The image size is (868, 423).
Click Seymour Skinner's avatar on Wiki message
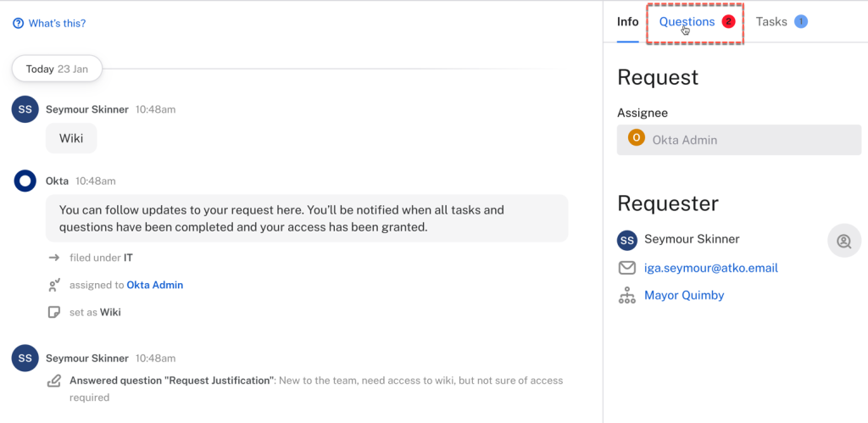point(25,109)
